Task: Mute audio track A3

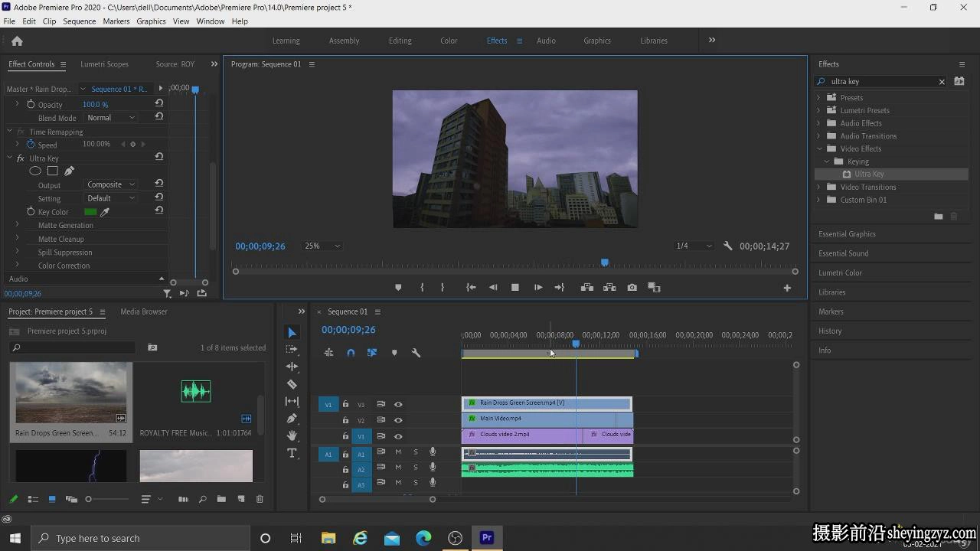Action: pyautogui.click(x=398, y=483)
